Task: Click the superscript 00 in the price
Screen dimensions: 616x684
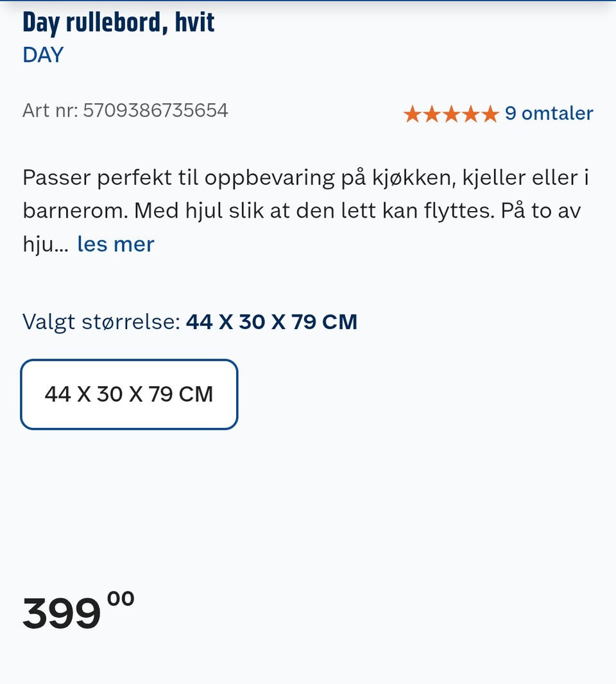Action: [121, 599]
